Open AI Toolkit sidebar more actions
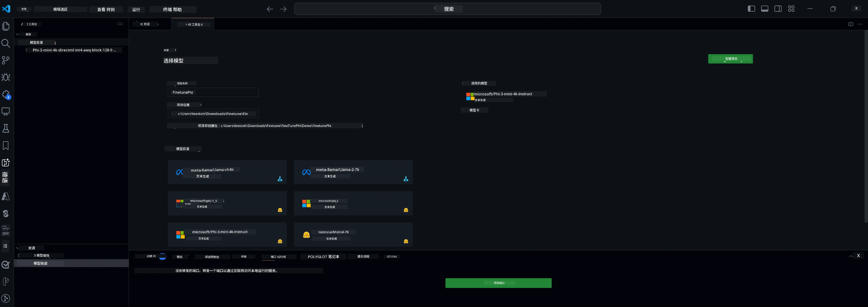Screen dimensions: 868x307 (120, 24)
